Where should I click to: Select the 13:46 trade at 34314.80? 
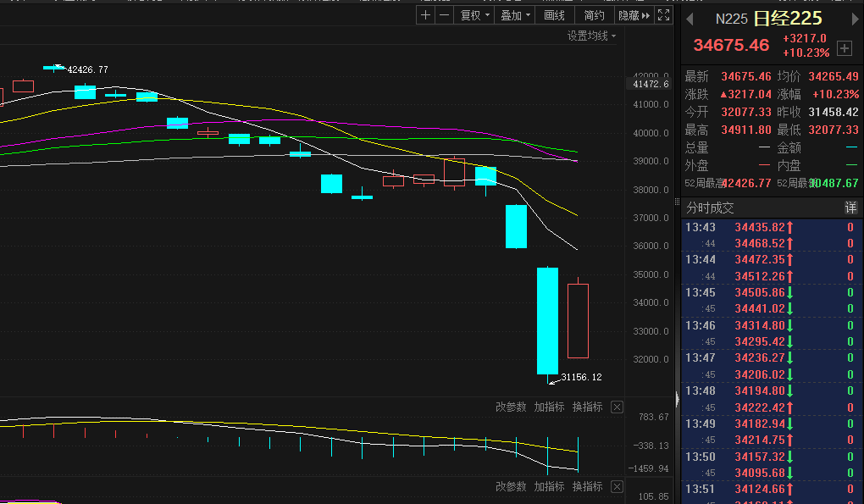click(x=771, y=325)
